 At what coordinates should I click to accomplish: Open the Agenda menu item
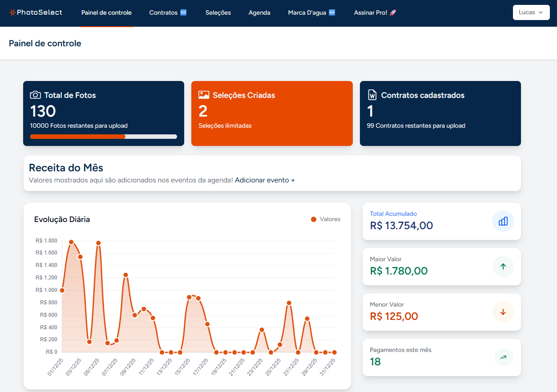259,12
